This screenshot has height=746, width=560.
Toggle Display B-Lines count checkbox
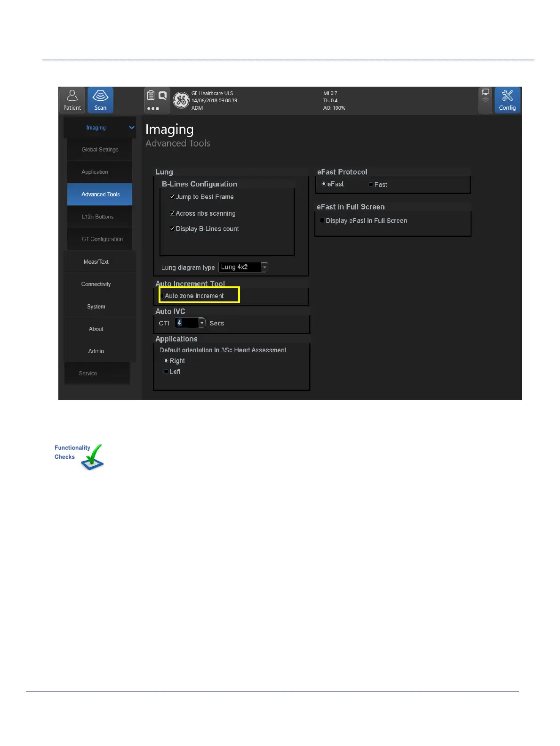[172, 229]
